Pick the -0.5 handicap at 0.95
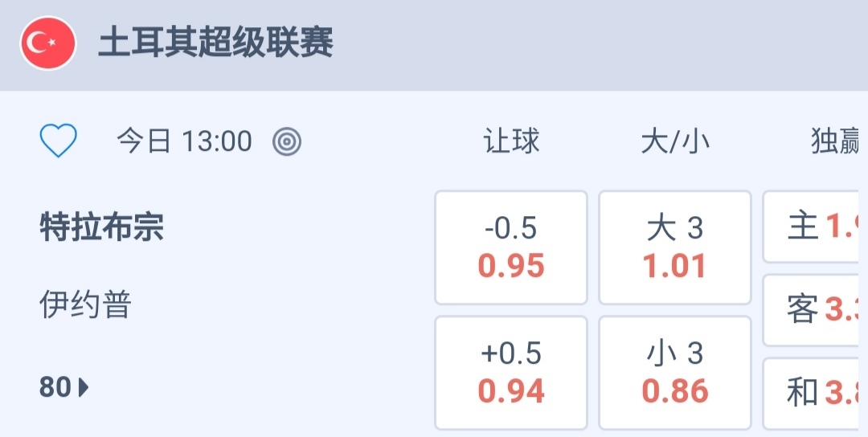868x437 pixels. tap(511, 247)
